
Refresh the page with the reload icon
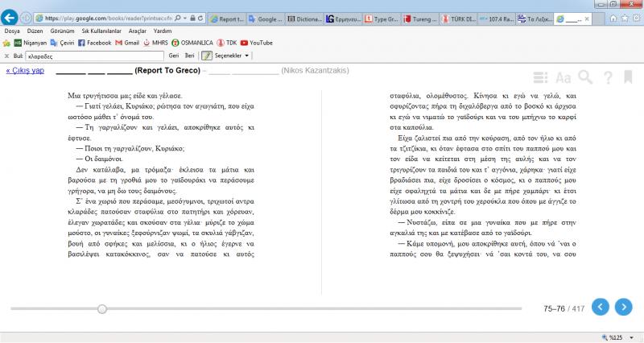(200, 19)
